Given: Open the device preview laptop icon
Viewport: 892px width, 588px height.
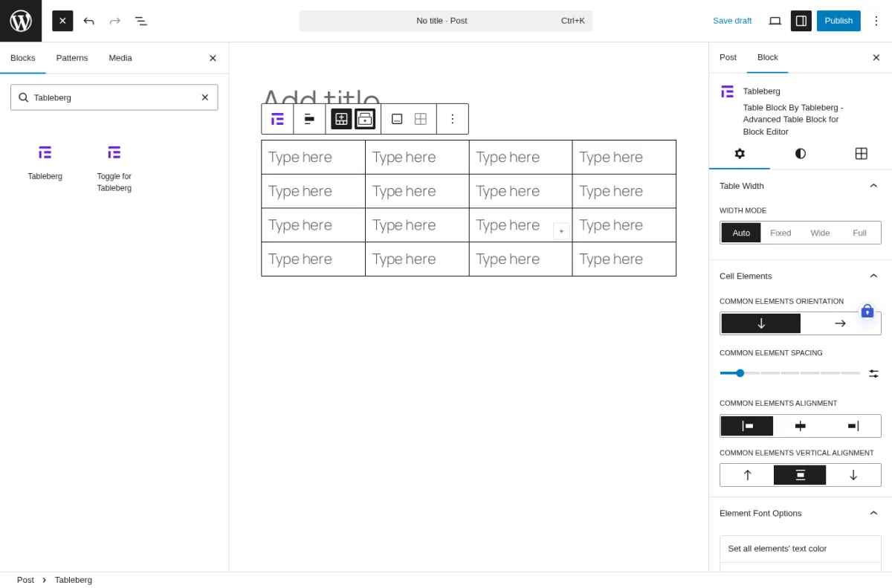Looking at the screenshot, I should point(775,21).
